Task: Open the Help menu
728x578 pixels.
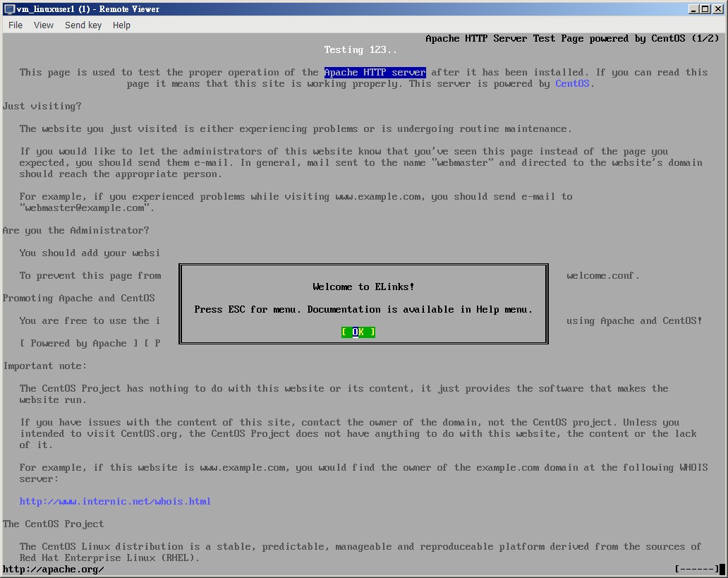Action: (x=121, y=25)
